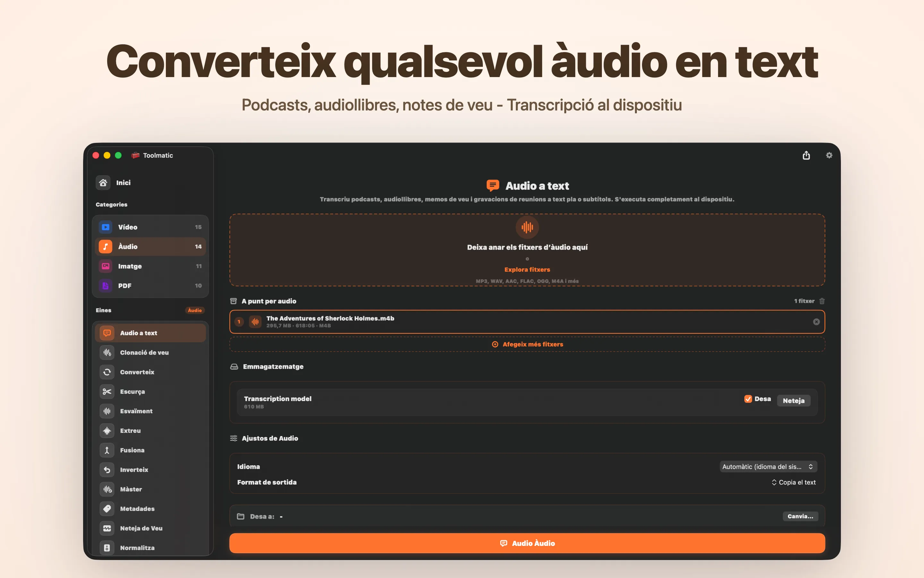The height and width of the screenshot is (578, 924).
Task: Click the orange Audio Àudio start button
Action: tap(527, 543)
